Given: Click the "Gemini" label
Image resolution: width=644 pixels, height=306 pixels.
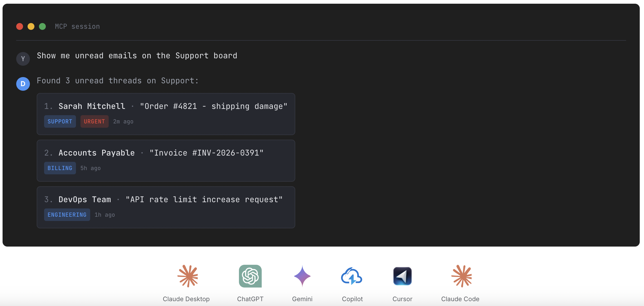Looking at the screenshot, I should pyautogui.click(x=302, y=299).
